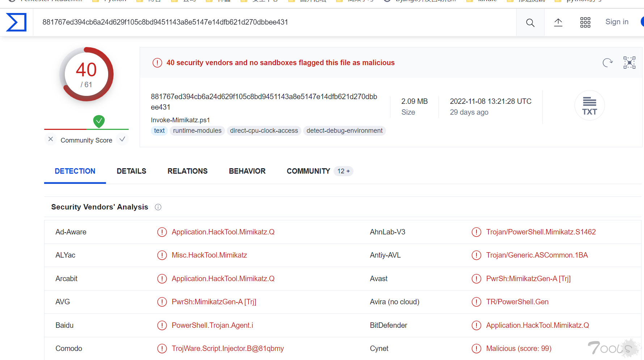
Task: Click the BitDefender vendor name
Action: pyautogui.click(x=388, y=325)
